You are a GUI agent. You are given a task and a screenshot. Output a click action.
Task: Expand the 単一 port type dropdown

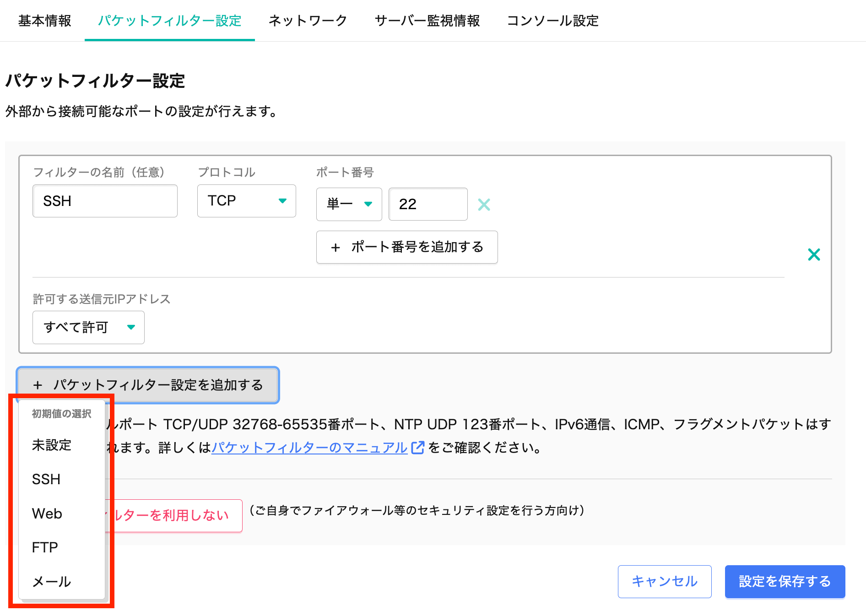coord(349,204)
